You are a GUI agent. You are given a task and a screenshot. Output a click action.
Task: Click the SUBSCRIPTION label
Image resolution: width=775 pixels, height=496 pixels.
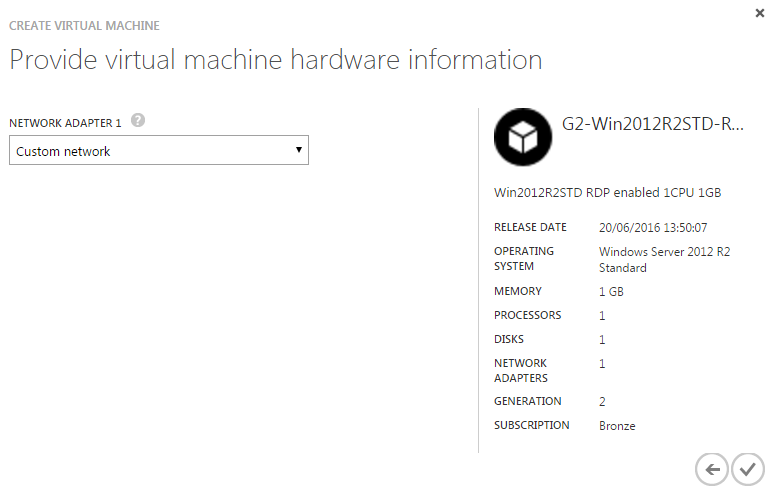[531, 425]
